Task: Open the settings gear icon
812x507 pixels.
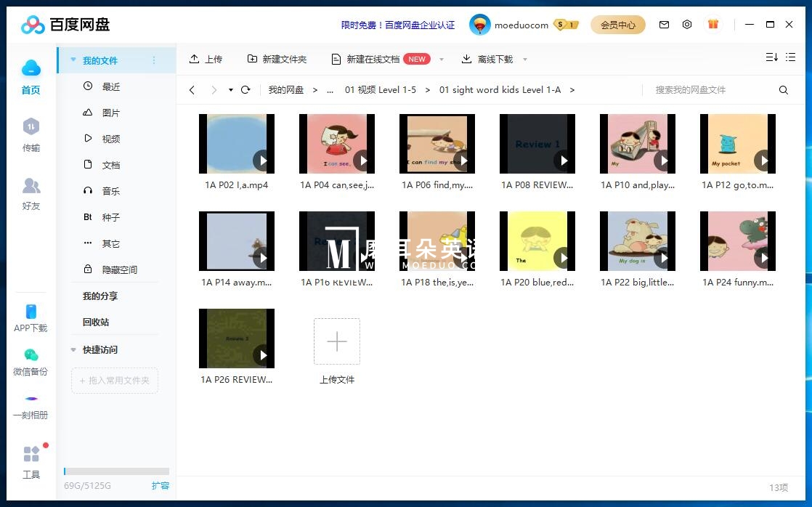Action: (x=687, y=24)
